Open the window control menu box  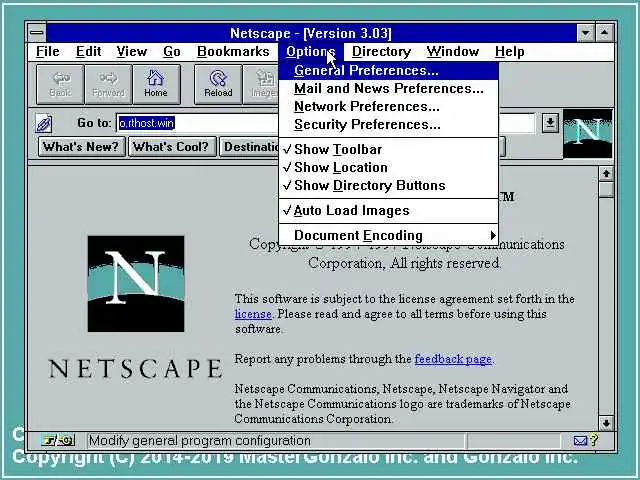(x=37, y=33)
